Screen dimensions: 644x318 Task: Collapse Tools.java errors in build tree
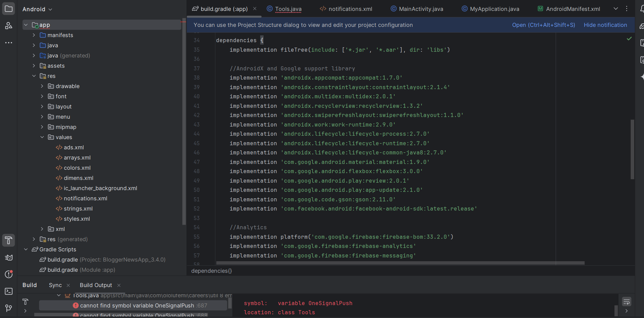59,295
